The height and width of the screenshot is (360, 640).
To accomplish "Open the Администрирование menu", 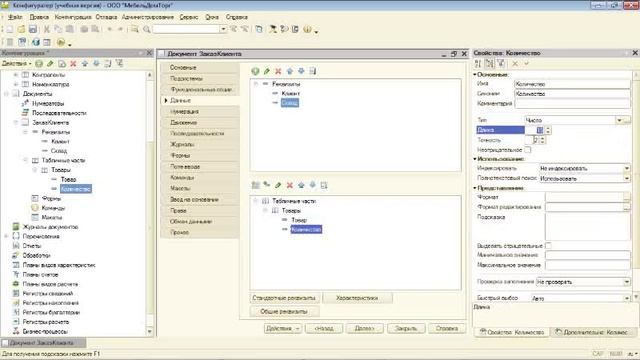I will point(148,17).
